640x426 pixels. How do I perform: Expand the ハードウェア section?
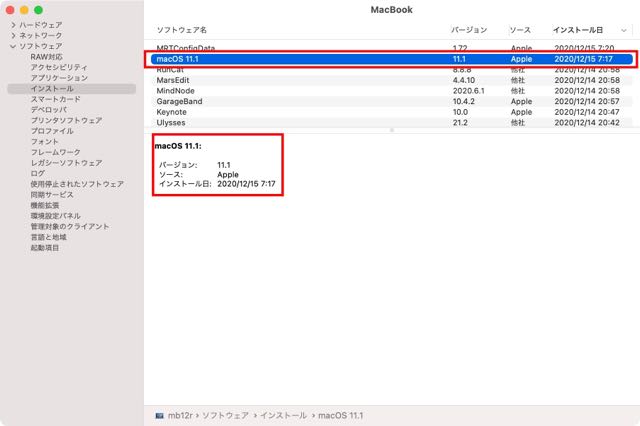point(13,25)
